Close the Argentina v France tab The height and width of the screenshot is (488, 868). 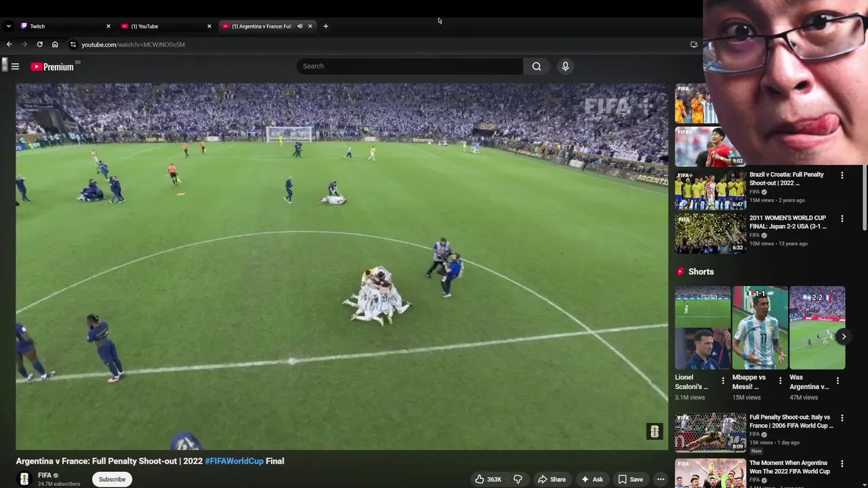(310, 26)
